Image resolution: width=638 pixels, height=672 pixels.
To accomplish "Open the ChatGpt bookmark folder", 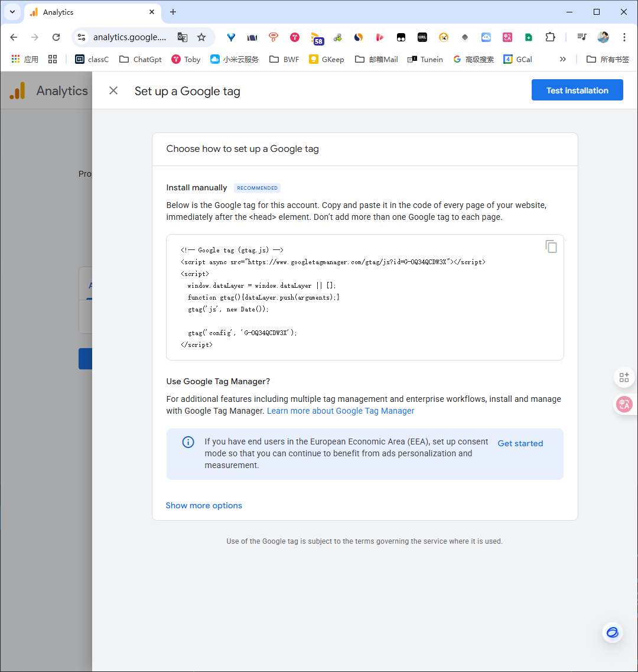I will coord(141,59).
